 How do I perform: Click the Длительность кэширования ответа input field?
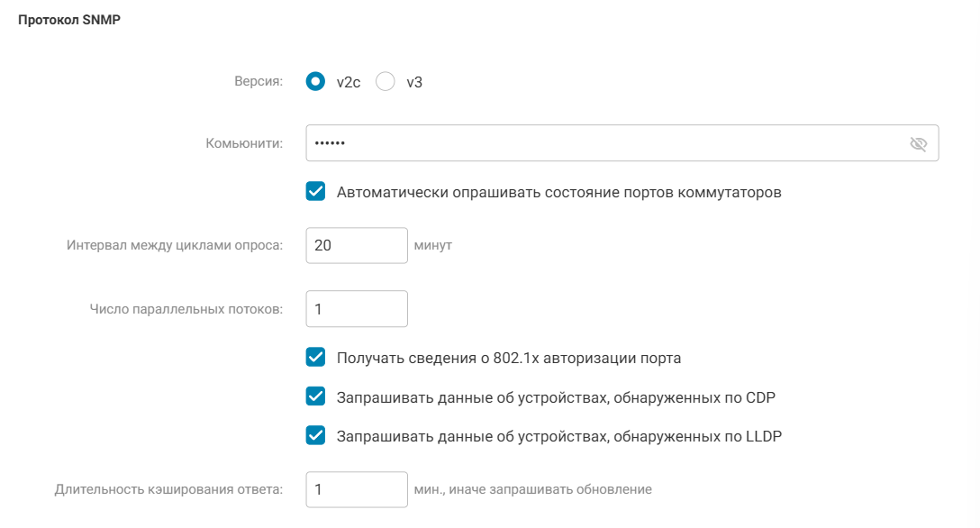pos(357,489)
